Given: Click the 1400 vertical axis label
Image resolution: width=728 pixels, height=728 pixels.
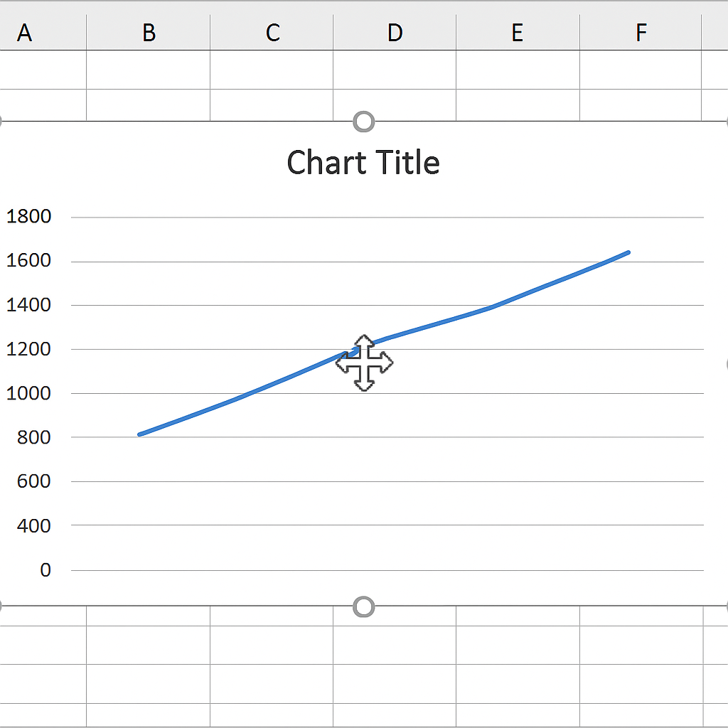Looking at the screenshot, I should pos(28,304).
